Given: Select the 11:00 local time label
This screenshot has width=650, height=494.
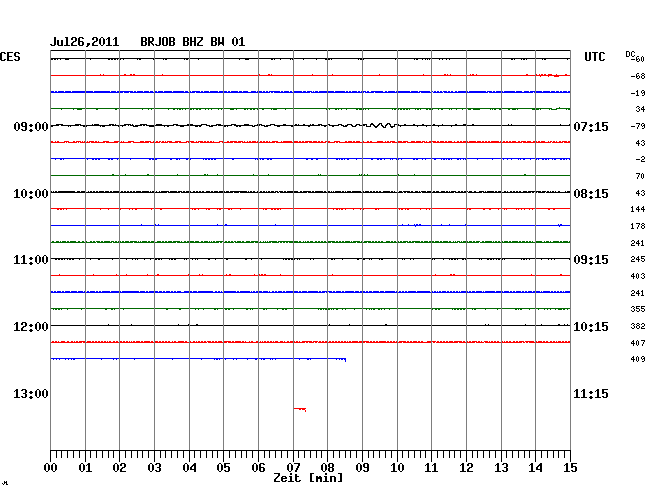Looking at the screenshot, I should [x=31, y=260].
